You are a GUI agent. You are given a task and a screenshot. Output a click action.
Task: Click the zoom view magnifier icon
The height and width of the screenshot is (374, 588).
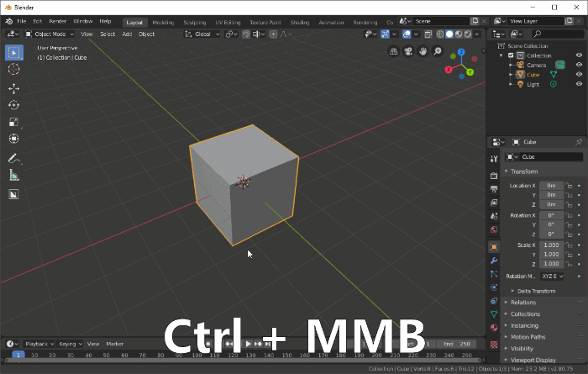pos(438,51)
